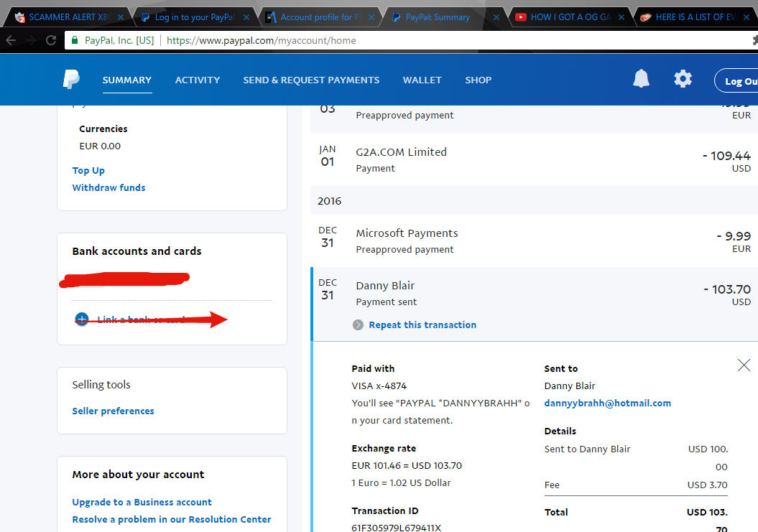Click the PayPal logo in header
The width and height of the screenshot is (758, 532).
[x=71, y=79]
